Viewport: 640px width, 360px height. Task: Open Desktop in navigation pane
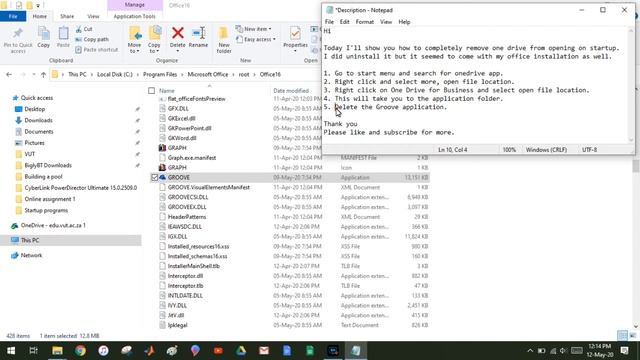click(x=34, y=109)
